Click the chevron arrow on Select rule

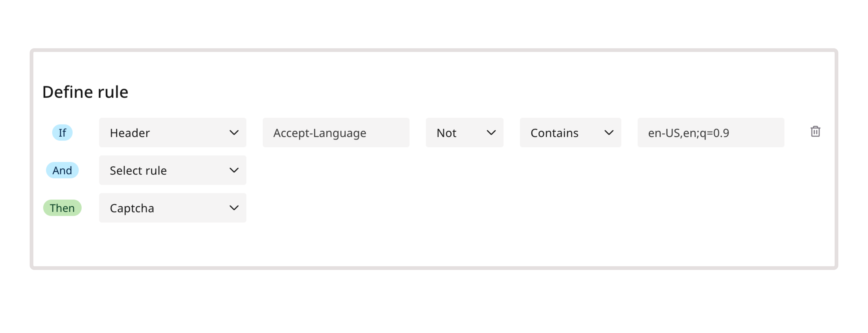(x=234, y=170)
